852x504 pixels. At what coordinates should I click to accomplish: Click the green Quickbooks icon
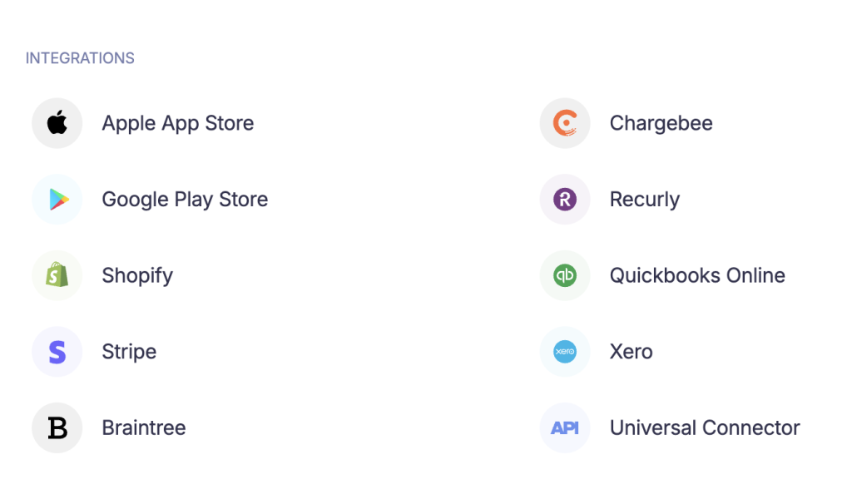(x=565, y=275)
